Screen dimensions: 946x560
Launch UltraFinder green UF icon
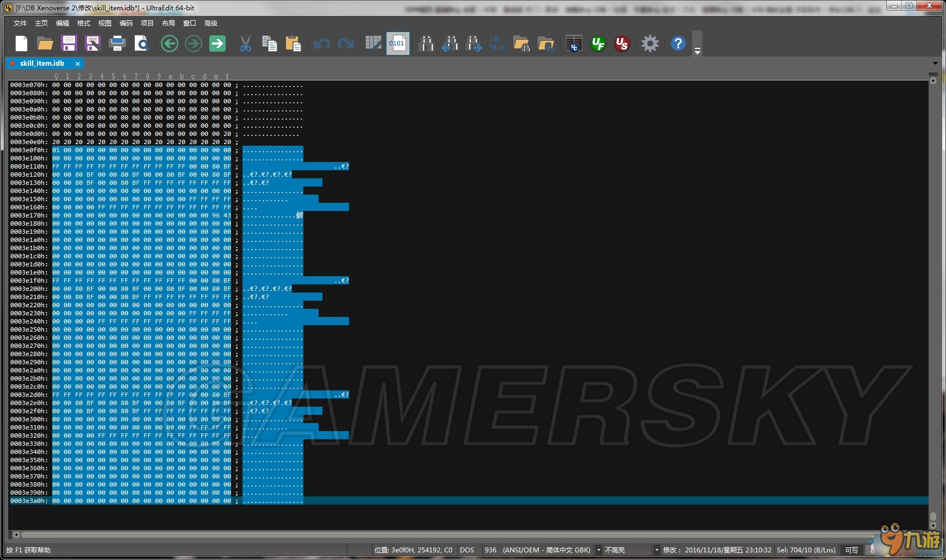pos(598,43)
